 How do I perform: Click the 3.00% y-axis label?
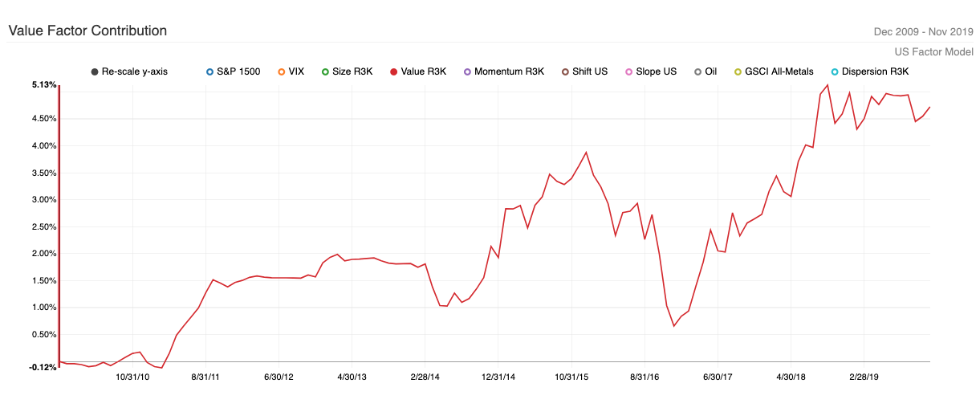coord(45,199)
